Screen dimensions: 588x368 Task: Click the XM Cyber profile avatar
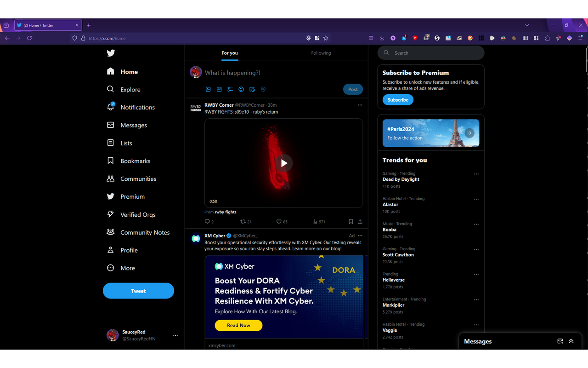point(196,239)
